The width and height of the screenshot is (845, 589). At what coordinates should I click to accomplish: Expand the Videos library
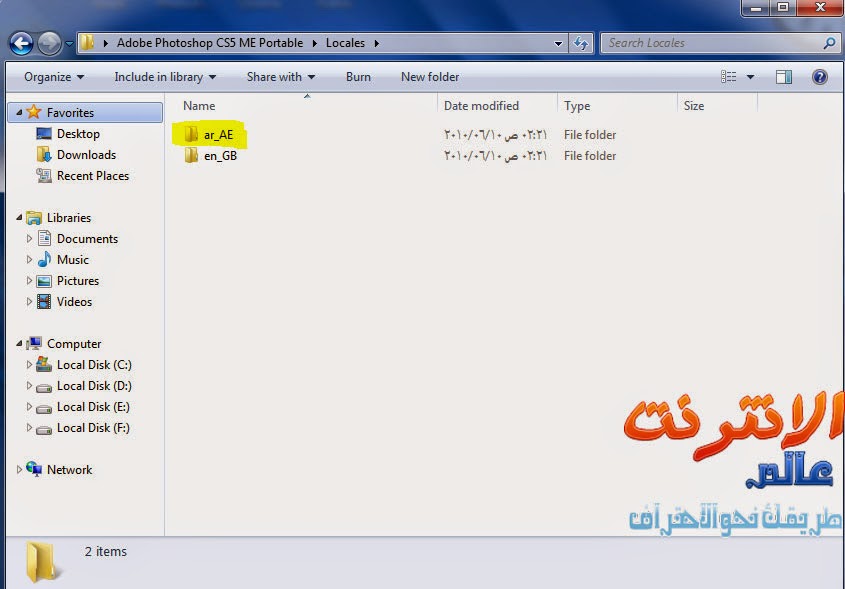[29, 301]
